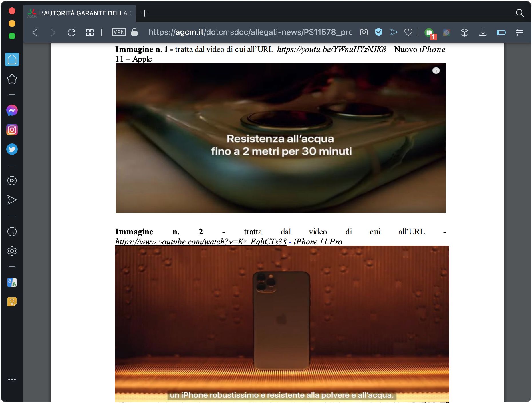
Task: Select the L'AUTORITÀ GARANTE DELLA tab
Action: click(x=80, y=13)
